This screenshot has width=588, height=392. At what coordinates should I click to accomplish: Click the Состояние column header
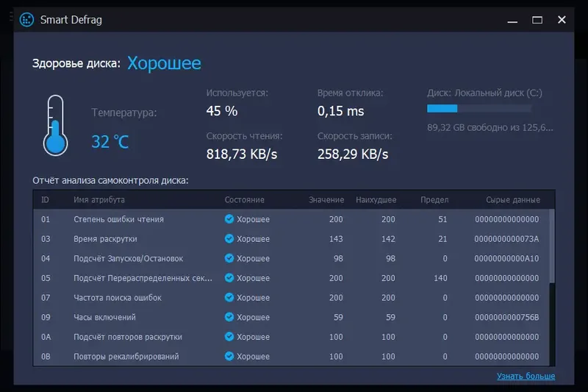click(244, 200)
